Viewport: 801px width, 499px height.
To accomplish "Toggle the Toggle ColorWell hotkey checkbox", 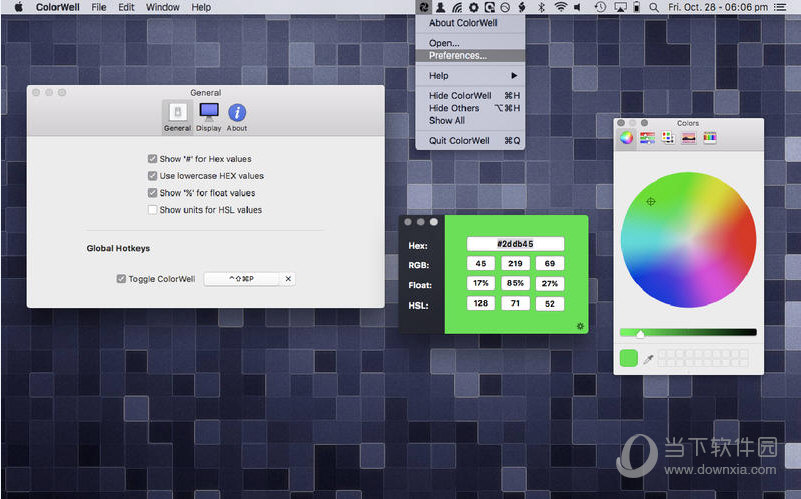I will point(121,279).
